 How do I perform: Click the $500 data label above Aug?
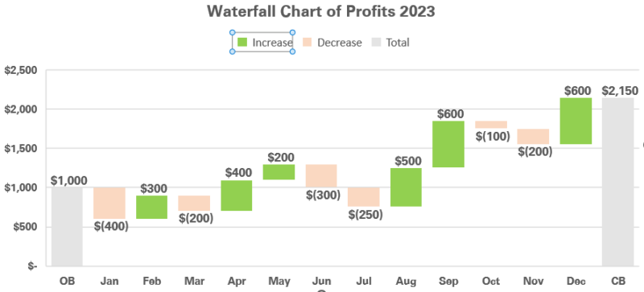point(408,161)
